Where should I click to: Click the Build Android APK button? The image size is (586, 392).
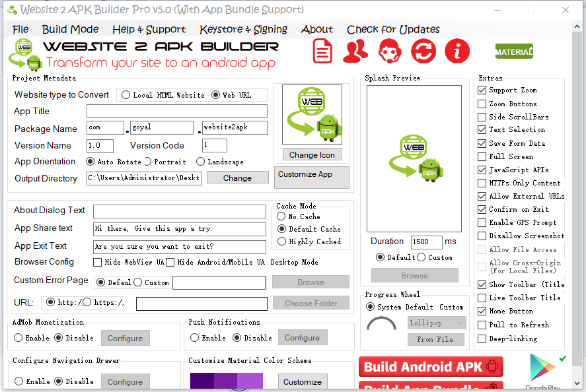click(431, 367)
